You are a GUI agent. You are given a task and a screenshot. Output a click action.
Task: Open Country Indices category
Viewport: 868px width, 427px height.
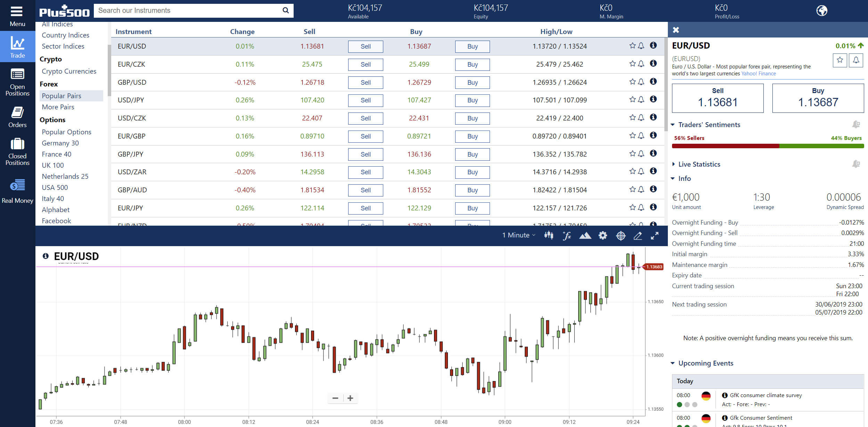click(x=65, y=35)
